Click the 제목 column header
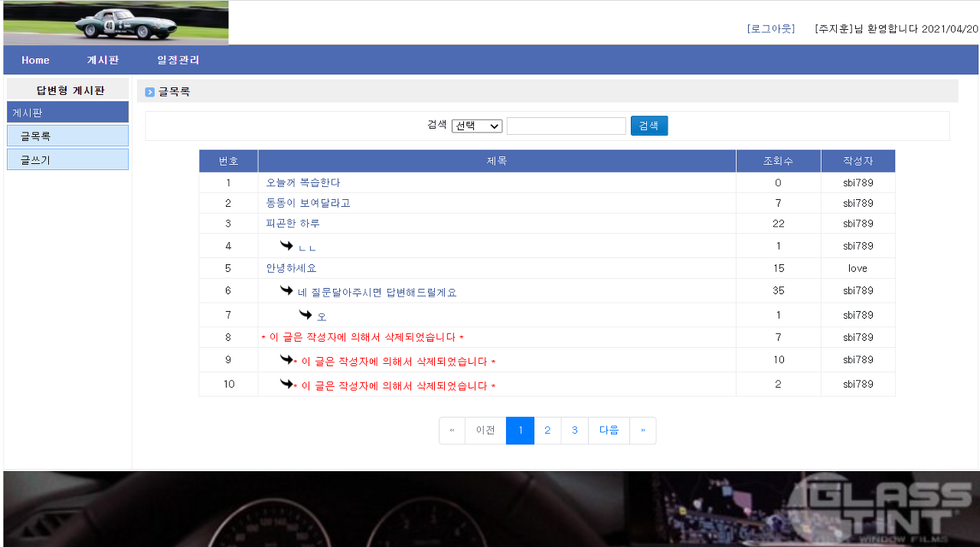Image resolution: width=980 pixels, height=547 pixels. (497, 161)
